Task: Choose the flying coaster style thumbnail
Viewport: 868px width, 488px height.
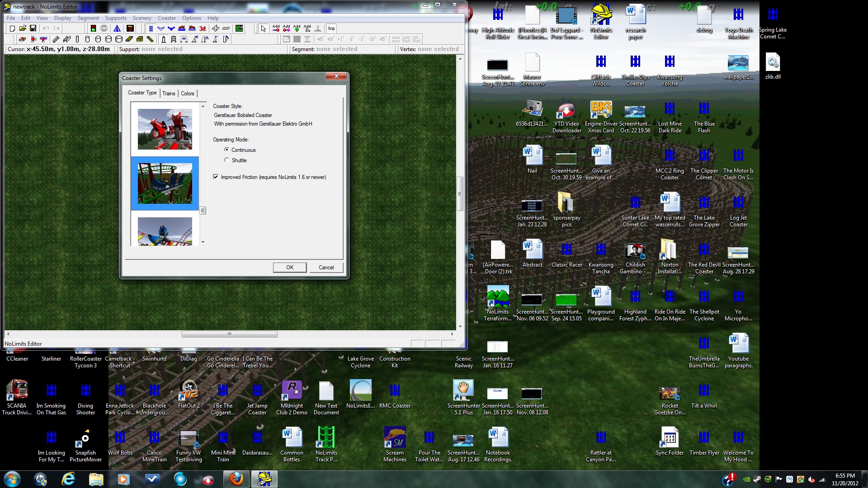Action: pyautogui.click(x=165, y=231)
